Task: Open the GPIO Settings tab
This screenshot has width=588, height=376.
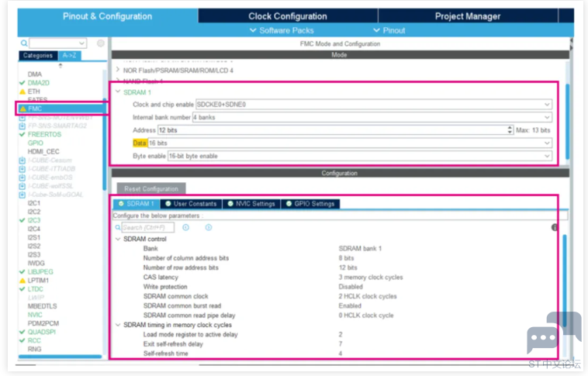Action: (x=310, y=204)
